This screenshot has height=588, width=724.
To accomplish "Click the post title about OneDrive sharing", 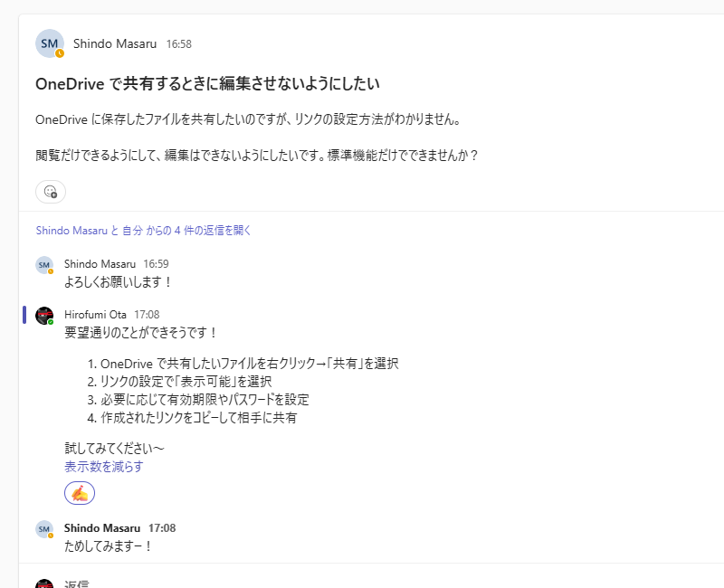I will click(206, 84).
